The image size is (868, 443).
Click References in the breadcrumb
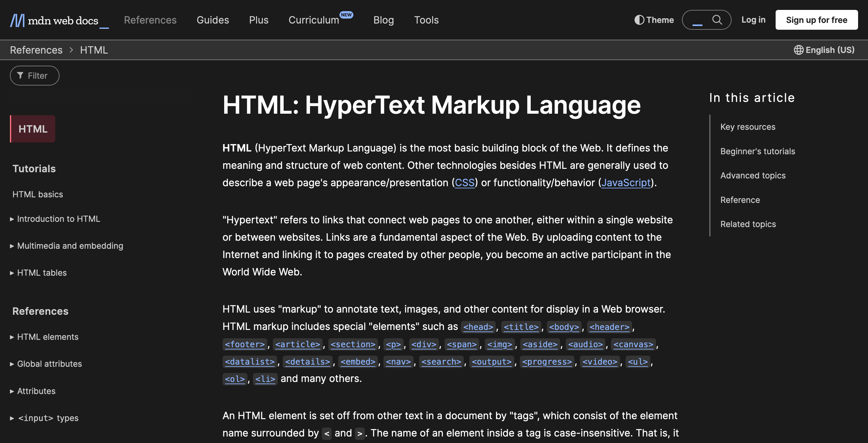coord(36,50)
